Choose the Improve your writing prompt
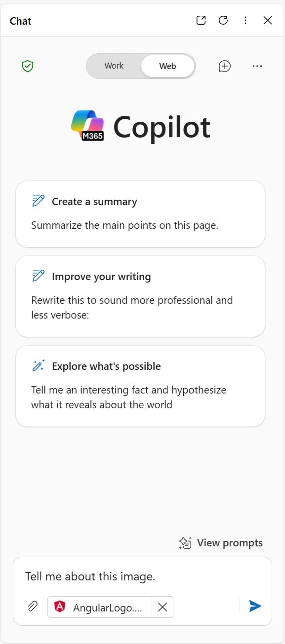The height and width of the screenshot is (644, 285). point(140,296)
